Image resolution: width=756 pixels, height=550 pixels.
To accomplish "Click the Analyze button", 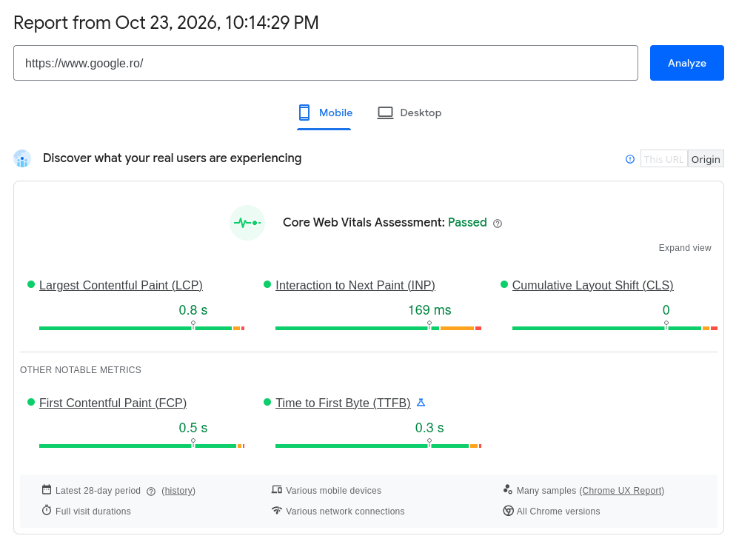I will tap(686, 63).
